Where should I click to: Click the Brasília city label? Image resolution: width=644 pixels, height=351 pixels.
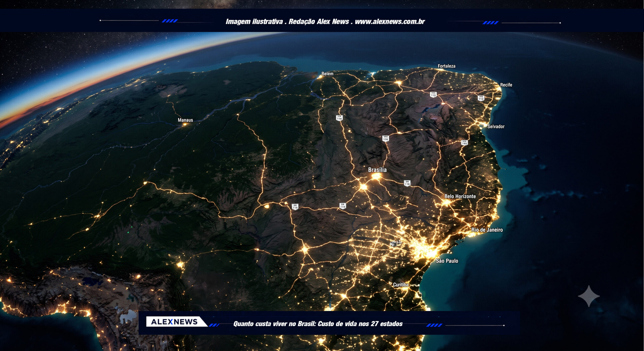377,170
